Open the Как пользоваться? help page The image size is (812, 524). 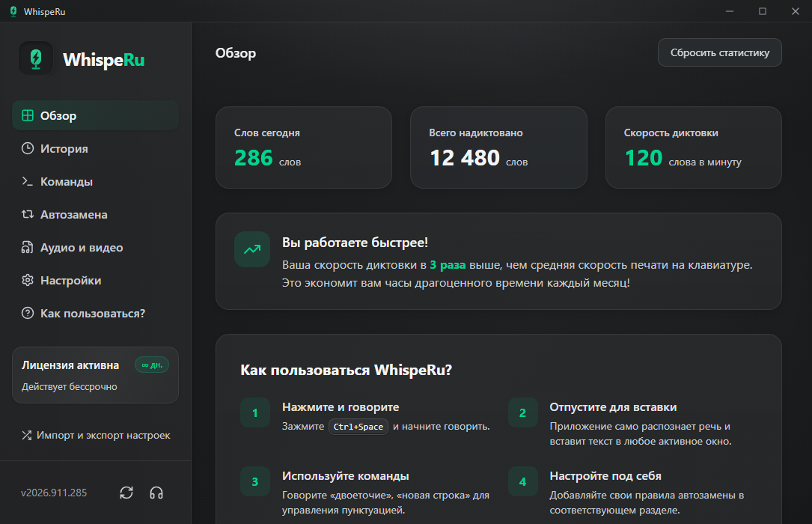click(x=95, y=313)
